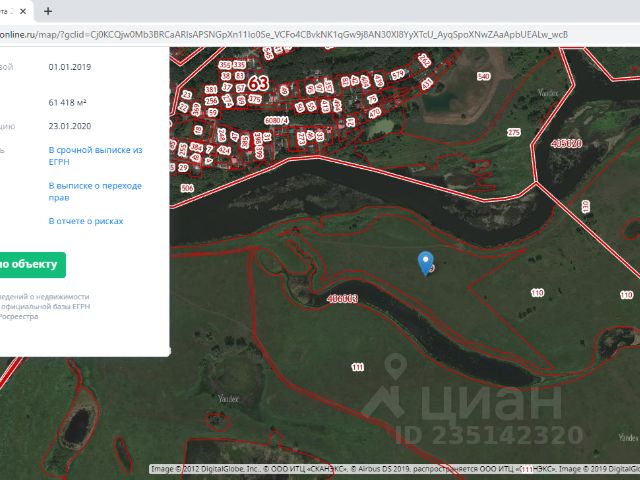The image size is (640, 480).
Task: Open link 'В отчете о рисках'
Action: [x=86, y=221]
